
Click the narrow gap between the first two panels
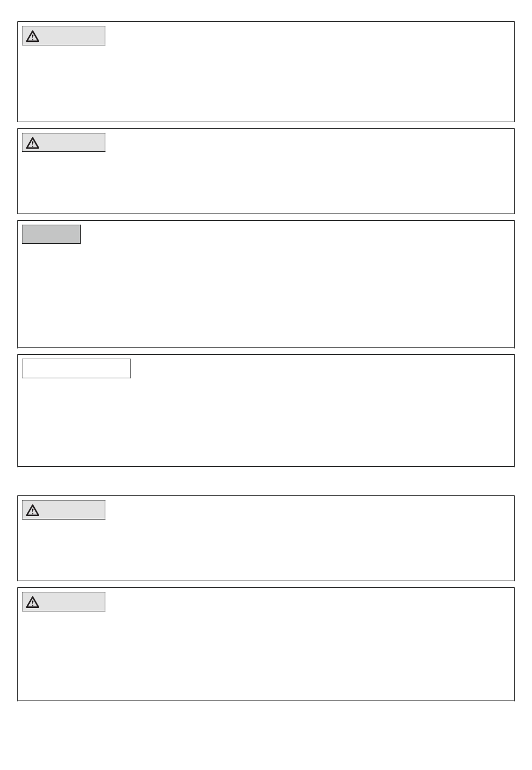(x=266, y=126)
